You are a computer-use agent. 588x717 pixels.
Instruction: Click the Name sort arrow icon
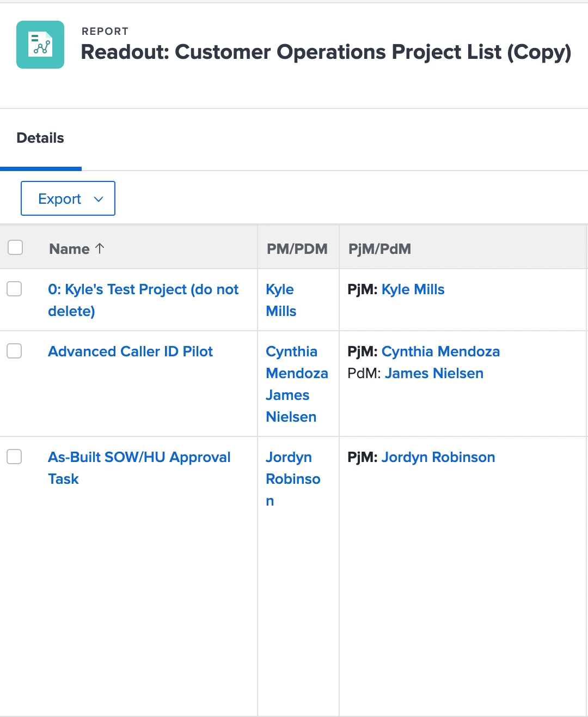point(100,248)
